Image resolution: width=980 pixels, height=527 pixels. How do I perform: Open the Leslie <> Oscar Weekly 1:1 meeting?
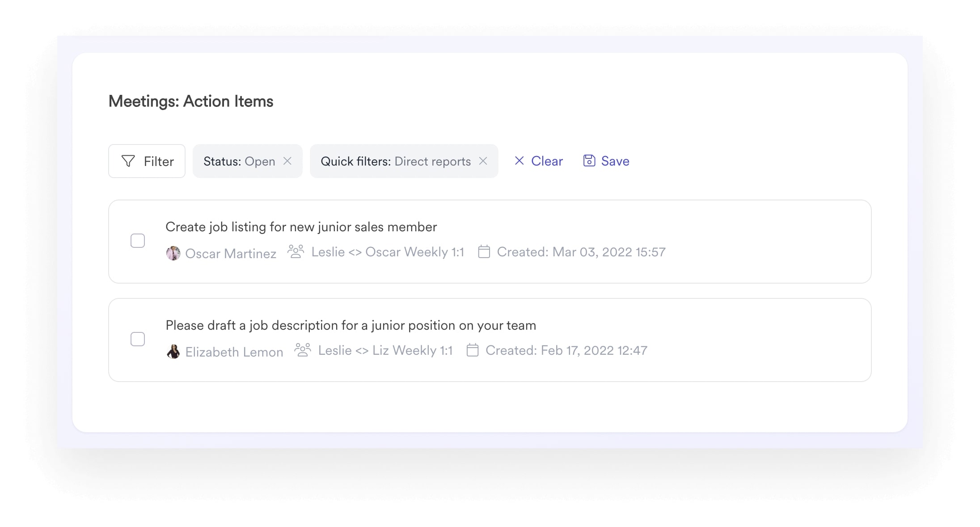point(387,252)
